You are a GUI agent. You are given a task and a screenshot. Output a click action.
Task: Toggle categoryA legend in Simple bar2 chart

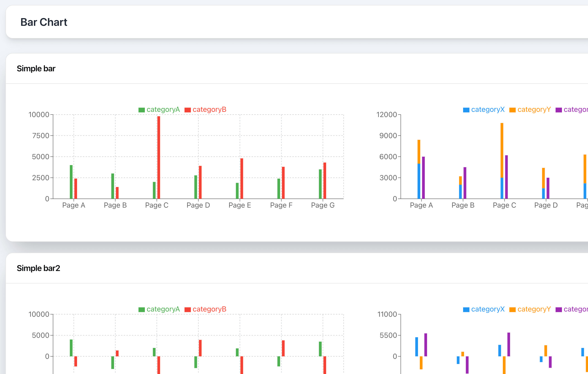[159, 309]
